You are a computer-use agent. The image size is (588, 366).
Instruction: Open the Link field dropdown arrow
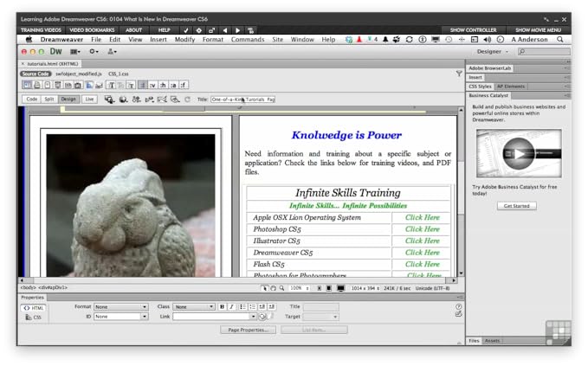254,317
